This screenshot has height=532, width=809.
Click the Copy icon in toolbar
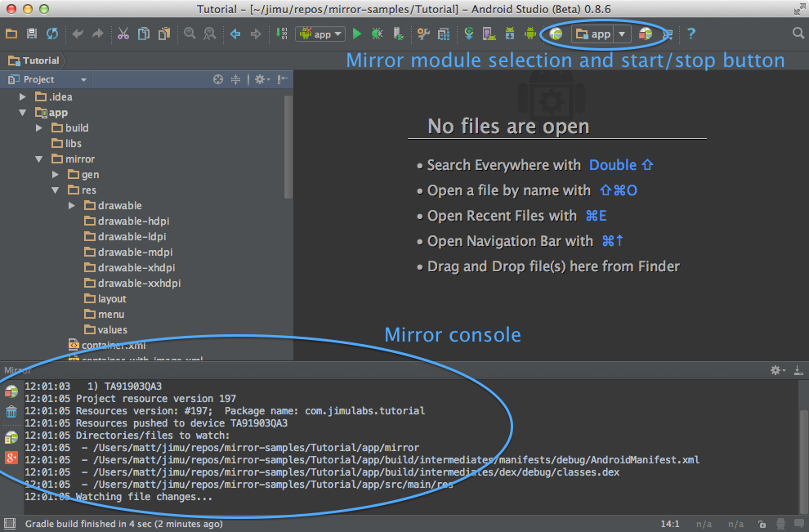click(144, 34)
